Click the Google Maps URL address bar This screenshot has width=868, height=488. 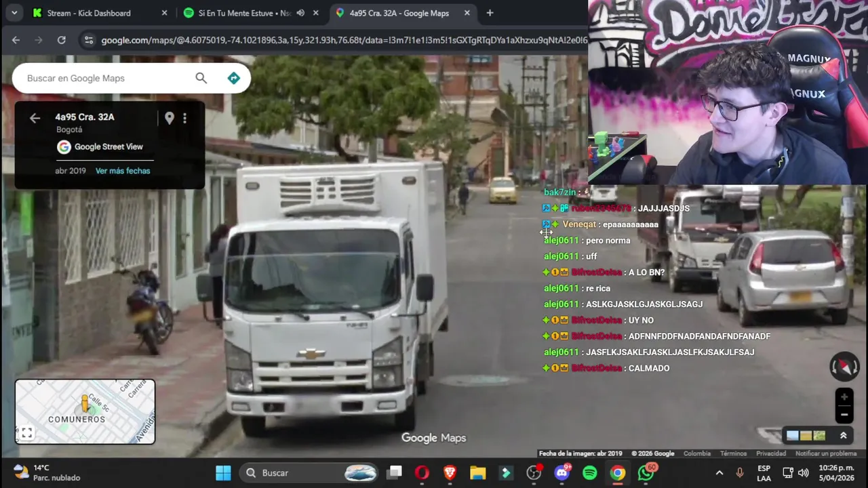(344, 40)
